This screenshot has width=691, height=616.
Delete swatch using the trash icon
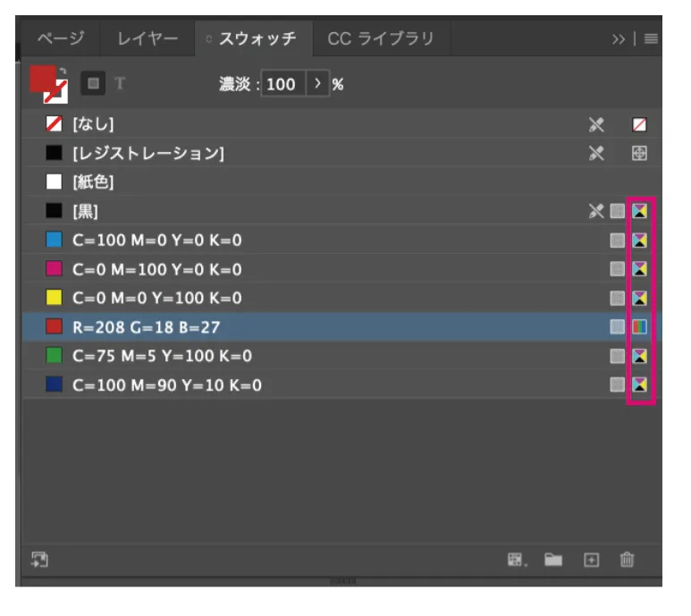[627, 560]
